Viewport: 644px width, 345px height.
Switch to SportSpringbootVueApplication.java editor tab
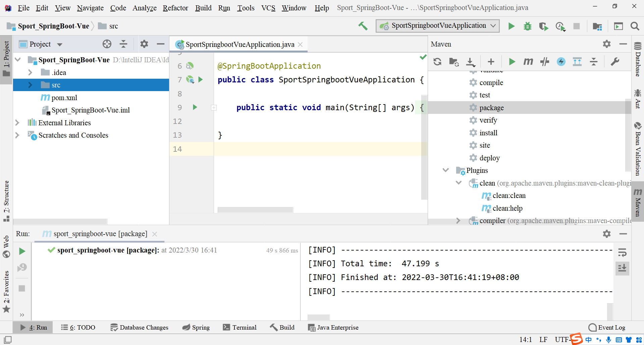click(238, 44)
